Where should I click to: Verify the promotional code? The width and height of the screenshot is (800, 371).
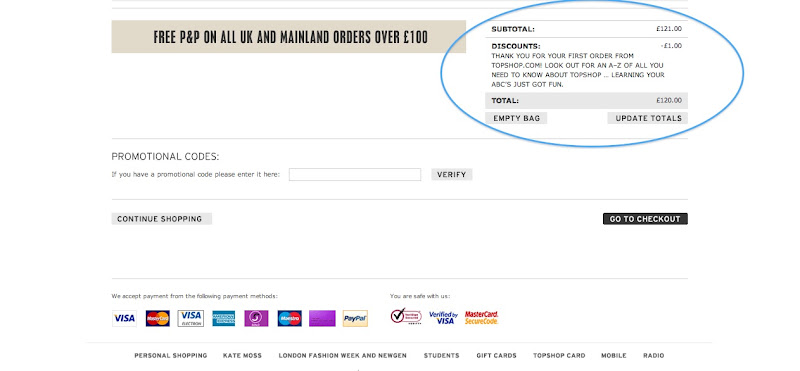tap(452, 175)
